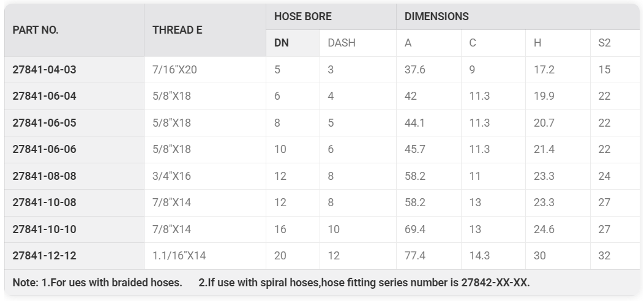644x301 pixels.
Task: Select the 1.1/16"X14 thread cell
Action: (205, 256)
